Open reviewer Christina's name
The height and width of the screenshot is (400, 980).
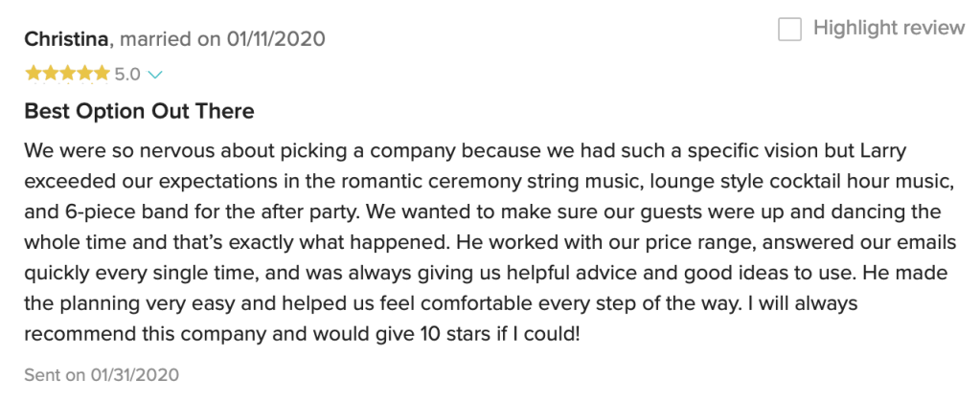[x=67, y=39]
